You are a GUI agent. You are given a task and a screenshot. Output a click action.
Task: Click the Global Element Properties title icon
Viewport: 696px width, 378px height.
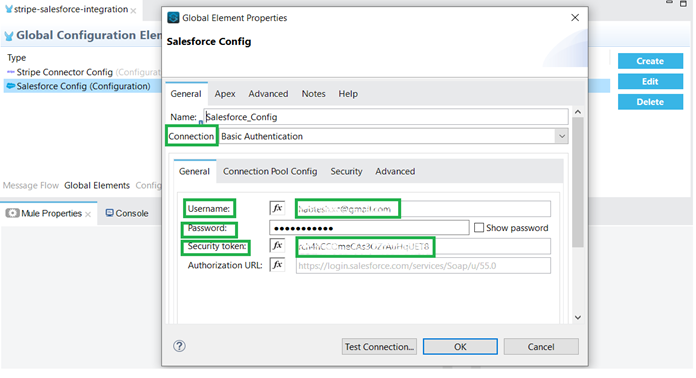pyautogui.click(x=173, y=18)
